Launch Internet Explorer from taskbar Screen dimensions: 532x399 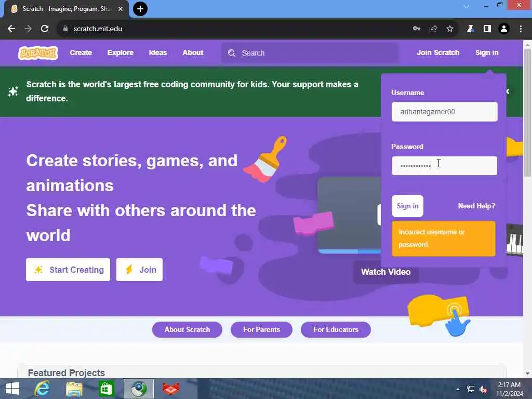[x=42, y=389]
